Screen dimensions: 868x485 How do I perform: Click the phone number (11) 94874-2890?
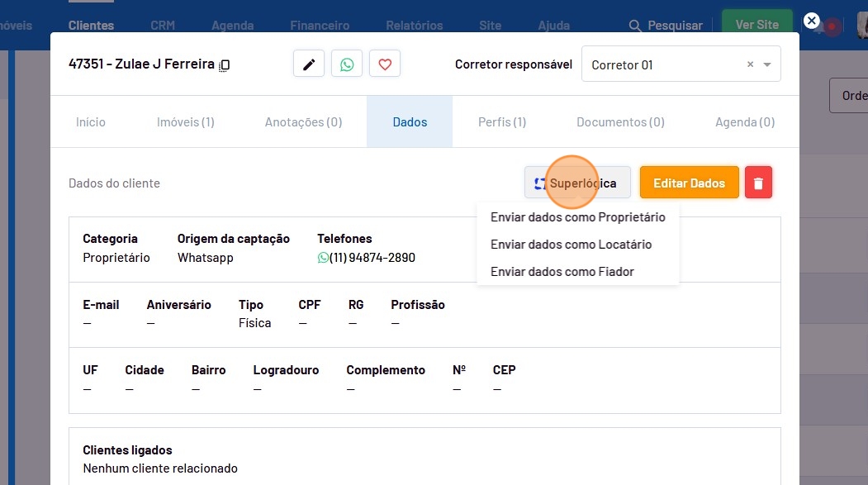(372, 258)
